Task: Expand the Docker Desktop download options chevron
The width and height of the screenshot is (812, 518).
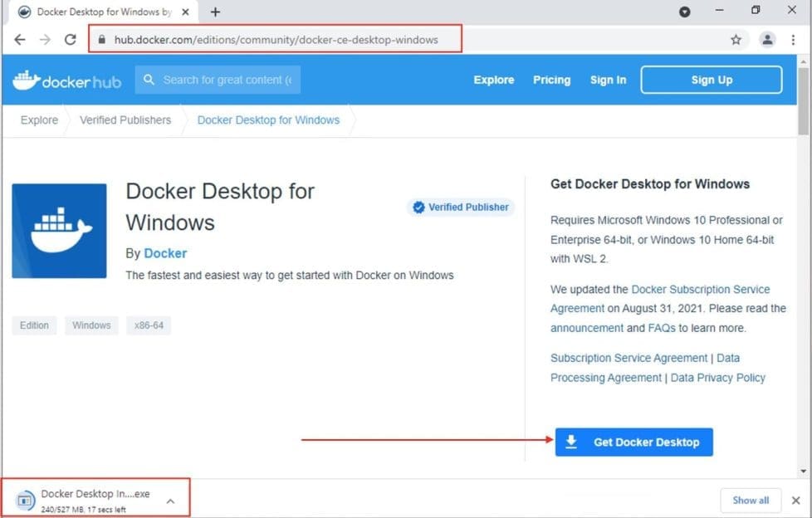Action: click(170, 501)
